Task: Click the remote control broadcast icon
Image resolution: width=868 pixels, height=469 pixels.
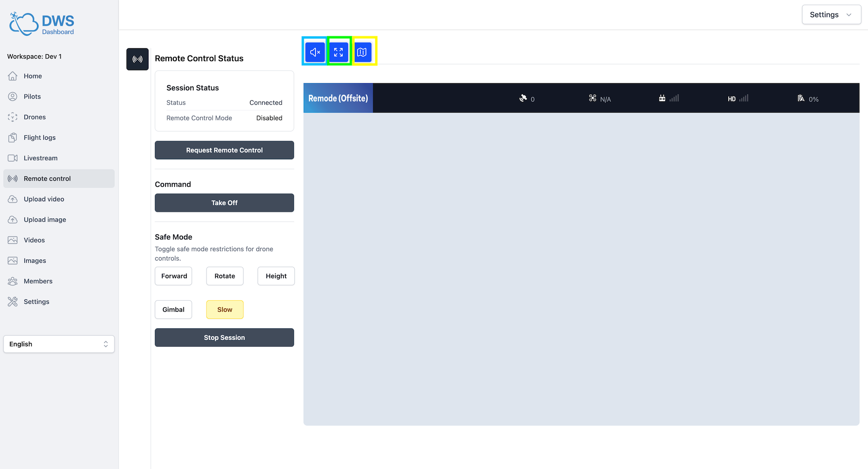Action: pyautogui.click(x=137, y=59)
